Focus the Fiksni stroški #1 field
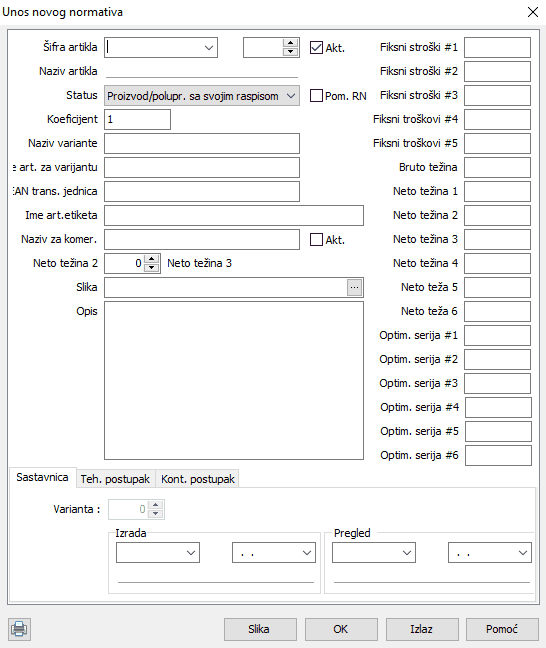 [497, 48]
